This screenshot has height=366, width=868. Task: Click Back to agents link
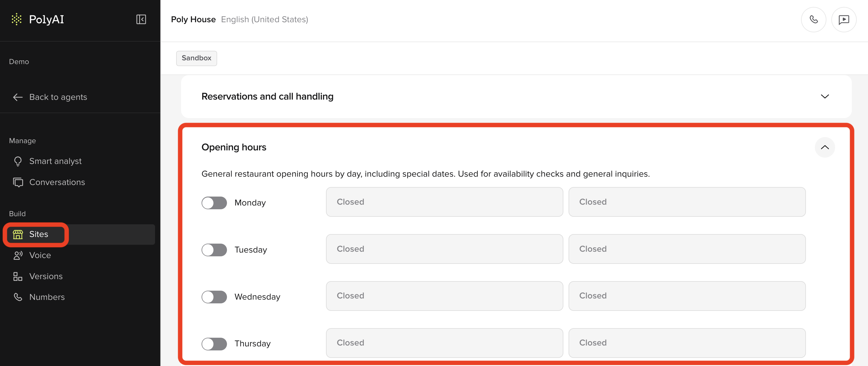click(x=50, y=97)
